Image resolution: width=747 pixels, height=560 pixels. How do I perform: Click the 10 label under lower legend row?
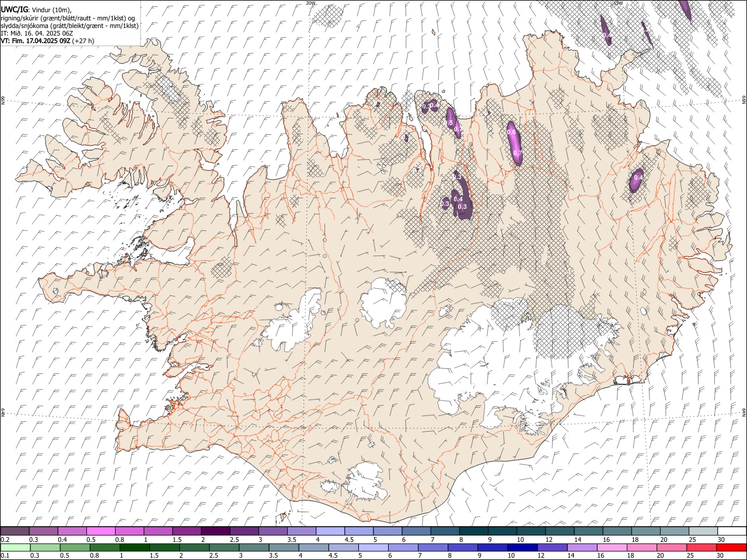[x=511, y=556]
